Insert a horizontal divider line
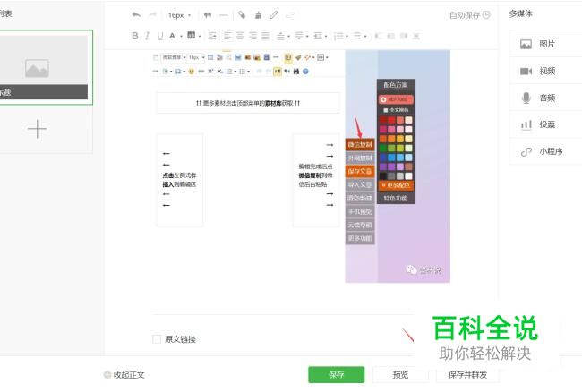 pos(224,15)
